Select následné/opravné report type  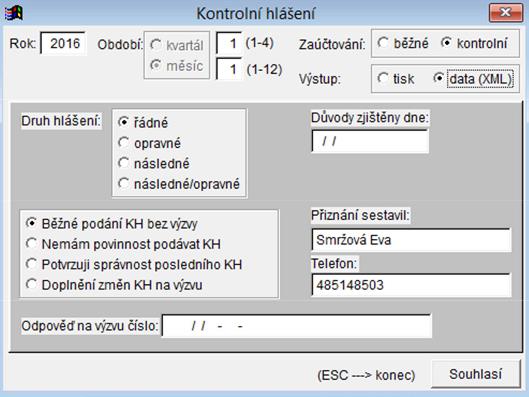coord(179,184)
